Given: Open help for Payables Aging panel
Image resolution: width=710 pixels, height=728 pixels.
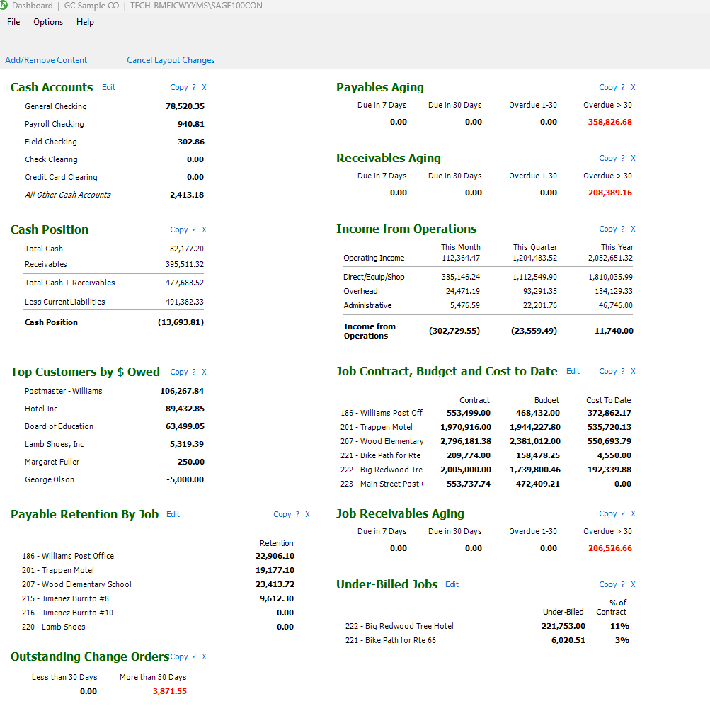Looking at the screenshot, I should (x=623, y=88).
